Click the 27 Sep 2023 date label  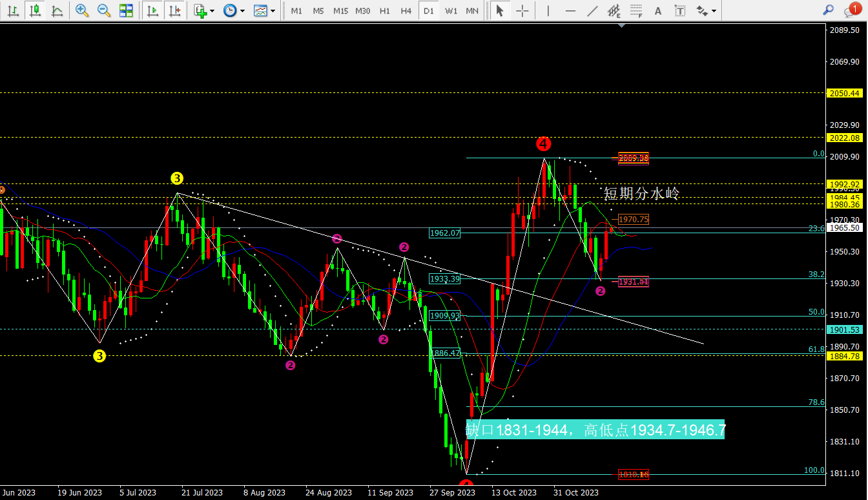point(453,493)
